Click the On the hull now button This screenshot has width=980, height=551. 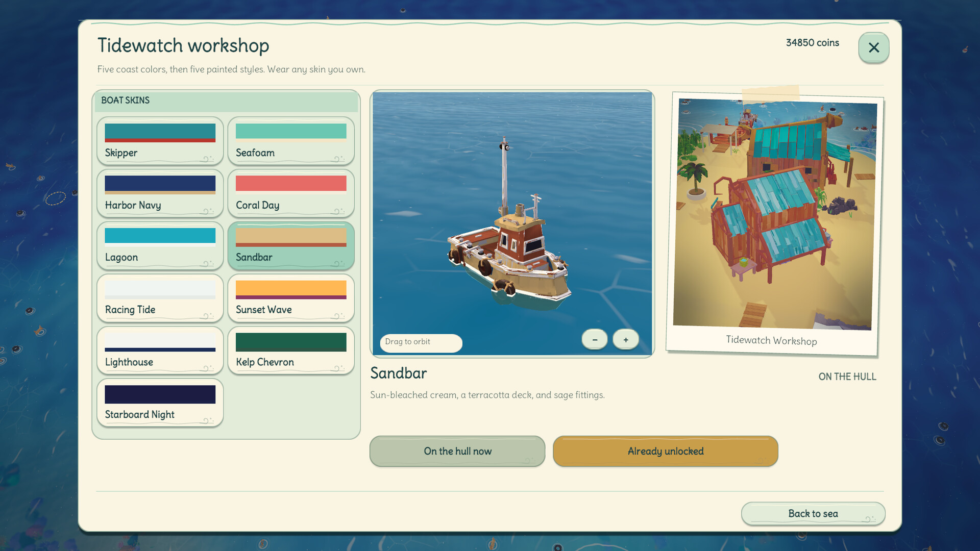[x=457, y=451]
